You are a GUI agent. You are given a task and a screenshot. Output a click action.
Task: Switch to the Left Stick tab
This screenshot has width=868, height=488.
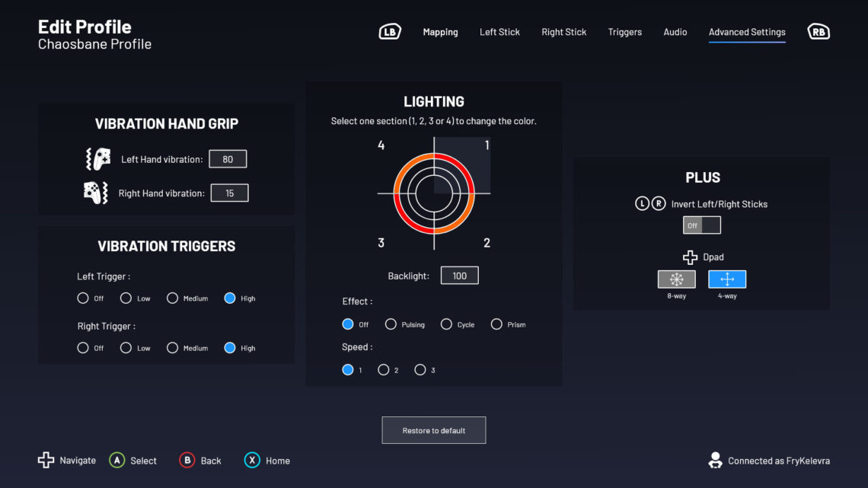[x=499, y=32]
